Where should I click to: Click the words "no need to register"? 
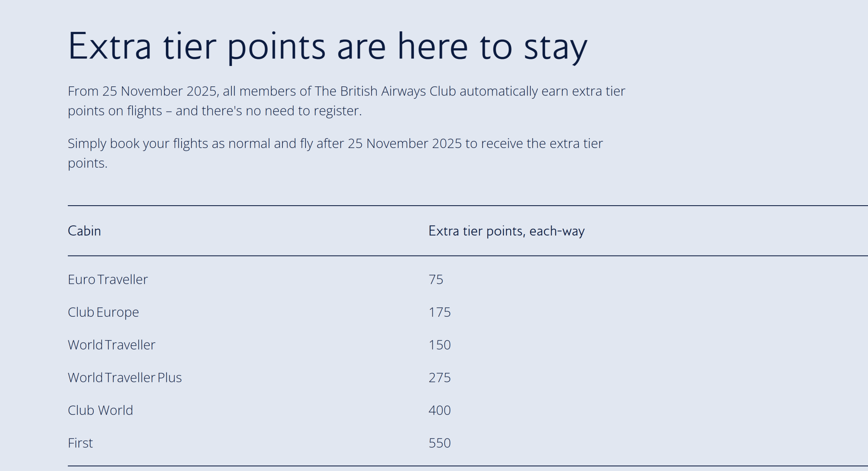coord(303,111)
